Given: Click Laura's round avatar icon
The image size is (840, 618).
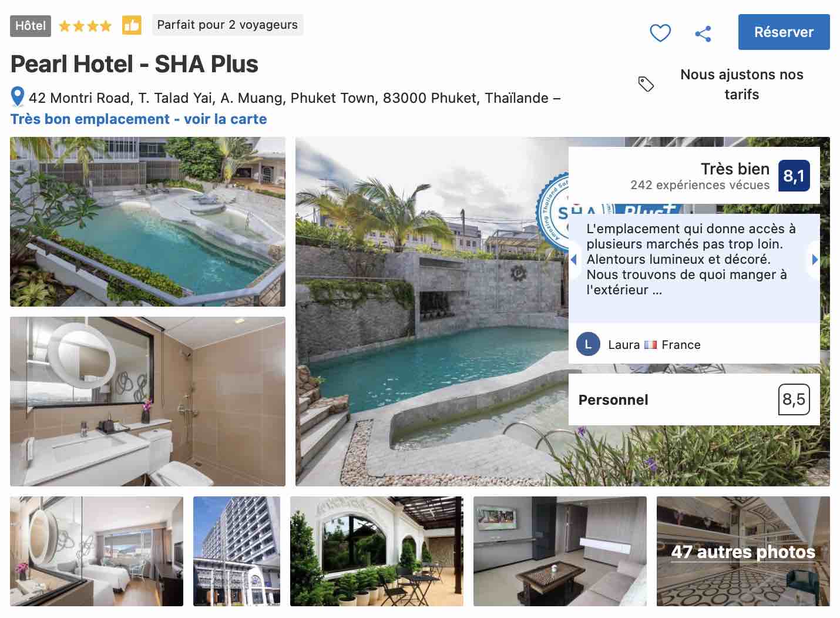Looking at the screenshot, I should tap(588, 344).
